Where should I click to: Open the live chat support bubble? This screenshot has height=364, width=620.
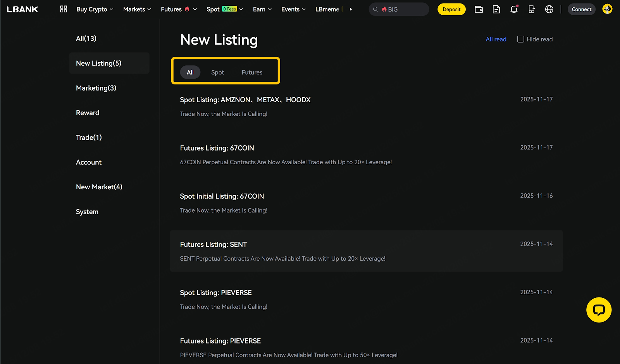599,310
